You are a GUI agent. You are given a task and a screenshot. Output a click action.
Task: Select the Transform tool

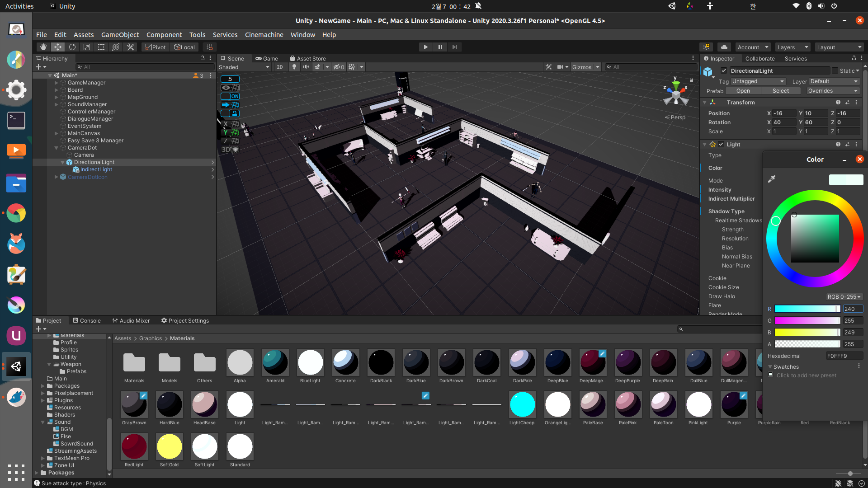116,47
